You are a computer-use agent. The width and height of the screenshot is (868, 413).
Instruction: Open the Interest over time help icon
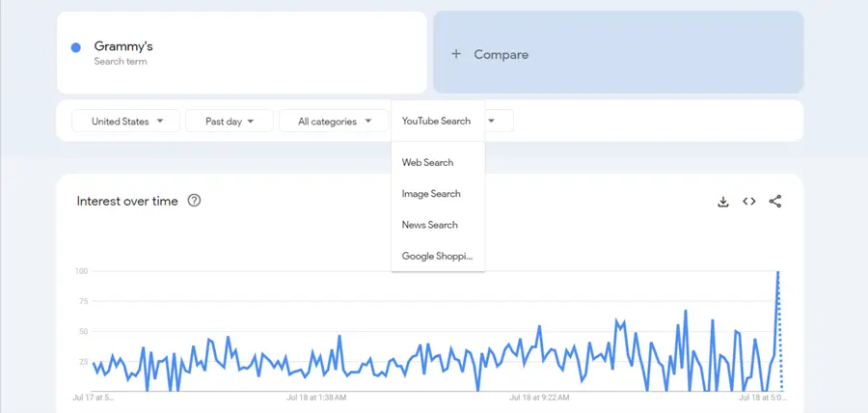click(x=194, y=201)
